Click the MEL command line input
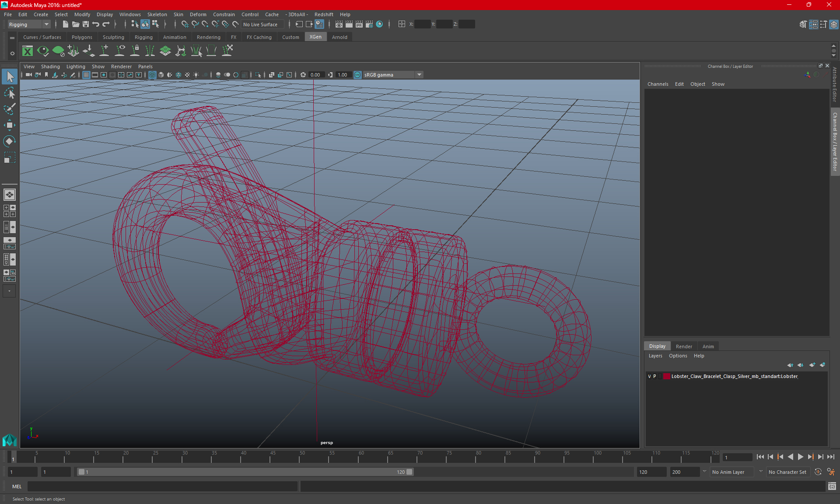The height and width of the screenshot is (504, 840). coord(162,486)
